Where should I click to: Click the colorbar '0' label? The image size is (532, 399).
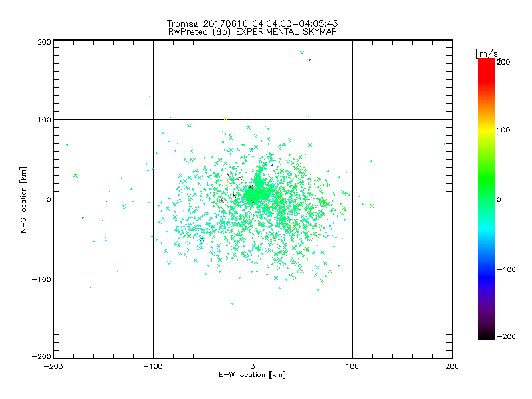coord(499,199)
